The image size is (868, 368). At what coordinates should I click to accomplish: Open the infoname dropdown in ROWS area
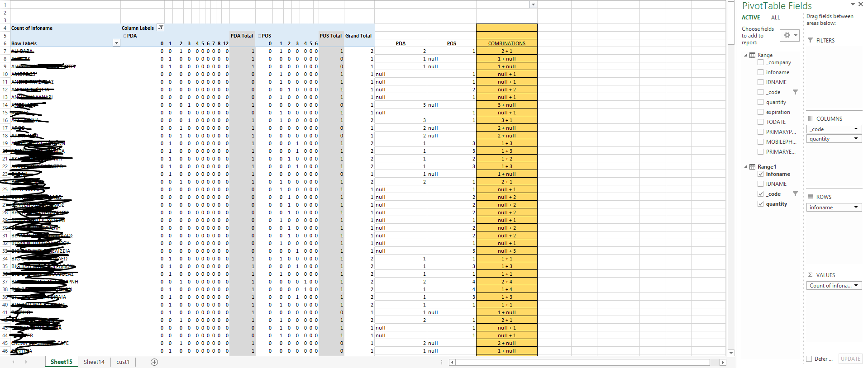pyautogui.click(x=856, y=208)
